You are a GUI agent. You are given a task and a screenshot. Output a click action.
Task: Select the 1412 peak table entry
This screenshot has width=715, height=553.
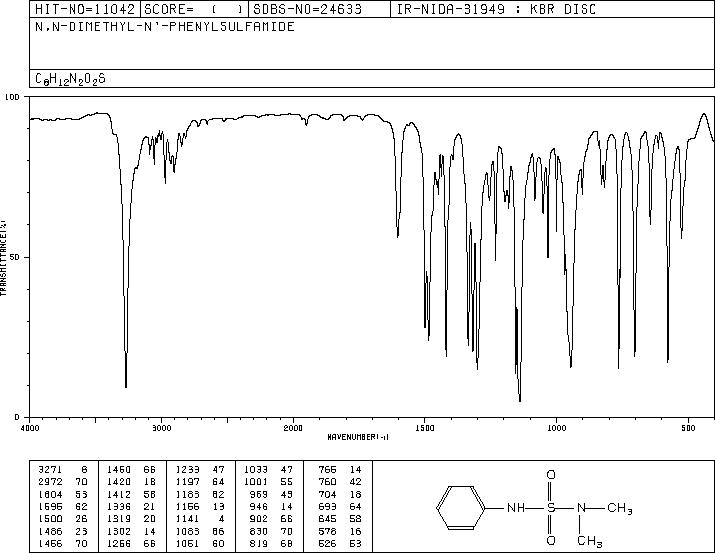[132, 495]
